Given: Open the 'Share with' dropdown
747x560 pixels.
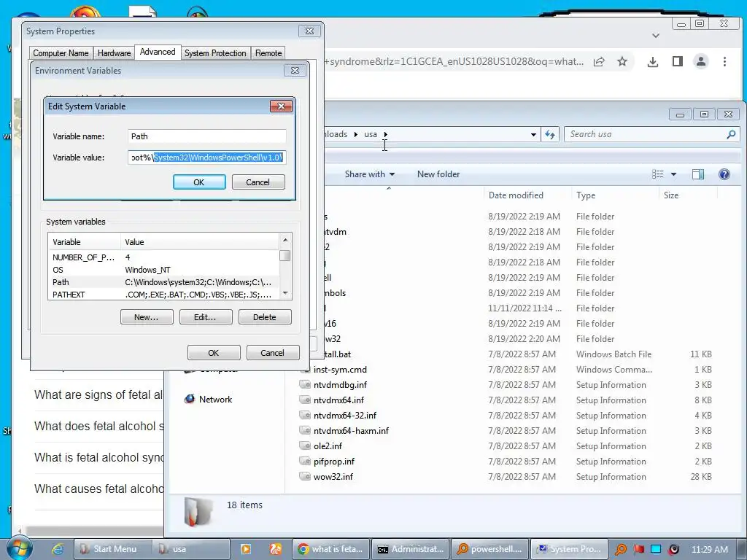Looking at the screenshot, I should [370, 174].
